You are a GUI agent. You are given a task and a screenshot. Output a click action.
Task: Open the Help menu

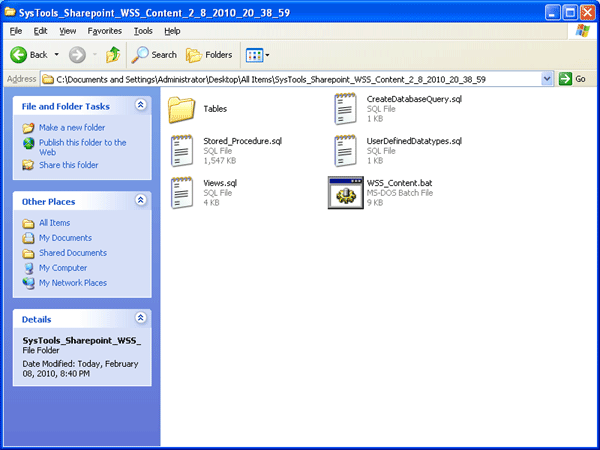coord(172,31)
